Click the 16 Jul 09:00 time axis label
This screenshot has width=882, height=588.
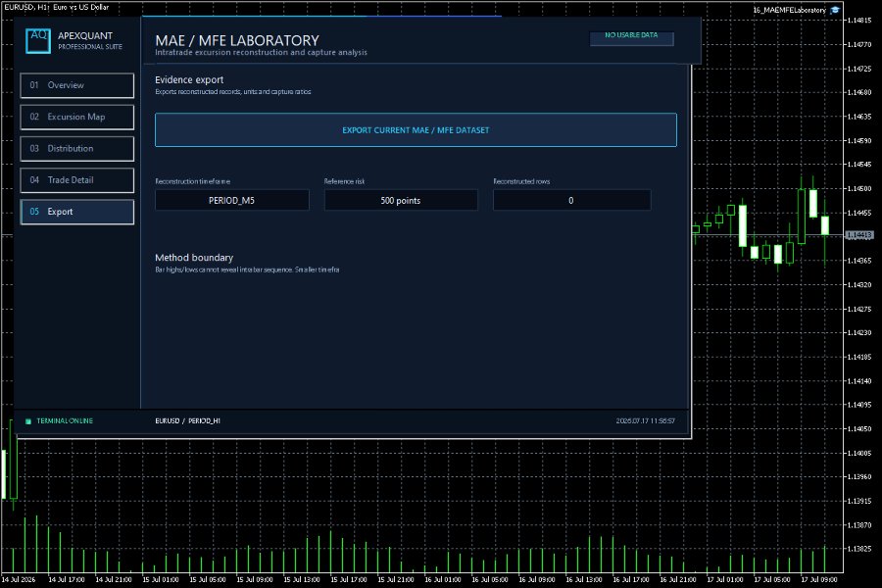537,579
